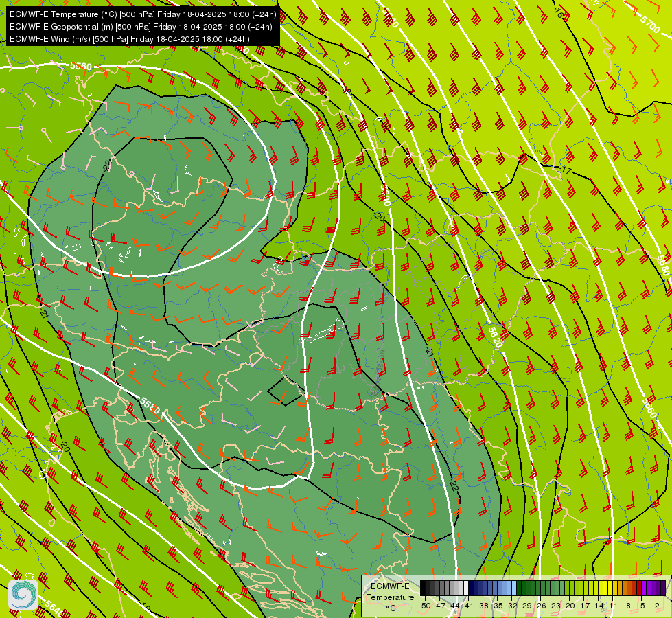Select the ECMWF-E Wind 500 hPa title line
This screenshot has height=618, width=672.
coord(130,39)
